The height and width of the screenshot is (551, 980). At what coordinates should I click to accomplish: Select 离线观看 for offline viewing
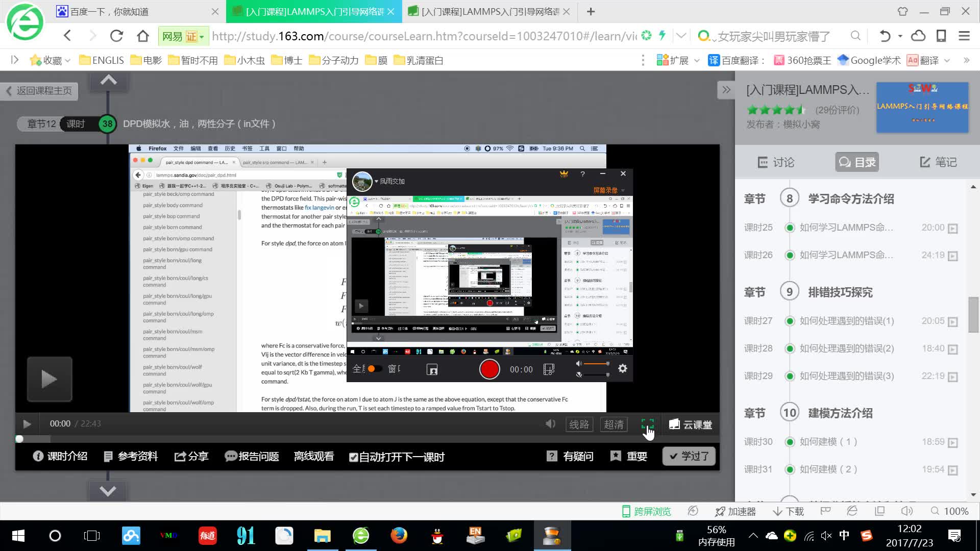[x=313, y=456]
